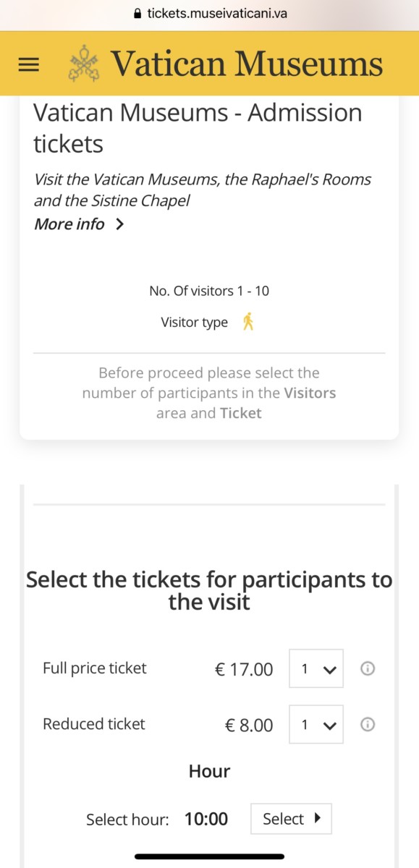Open Reduced ticket quantity dropdown
Image resolution: width=419 pixels, height=868 pixels.
click(316, 724)
